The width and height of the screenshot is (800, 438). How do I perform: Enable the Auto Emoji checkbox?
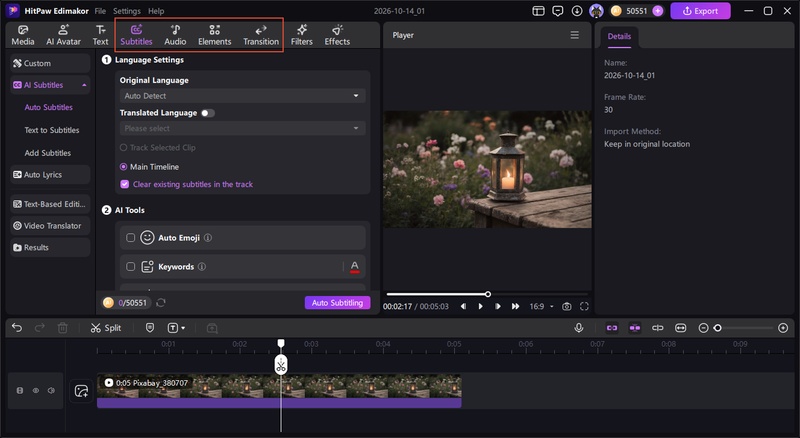(x=131, y=237)
